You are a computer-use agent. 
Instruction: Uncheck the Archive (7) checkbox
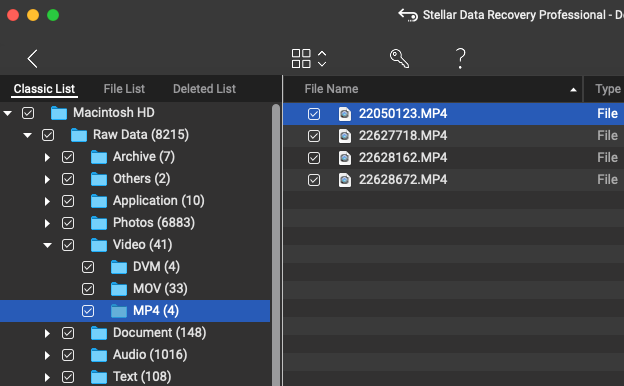[x=68, y=157]
